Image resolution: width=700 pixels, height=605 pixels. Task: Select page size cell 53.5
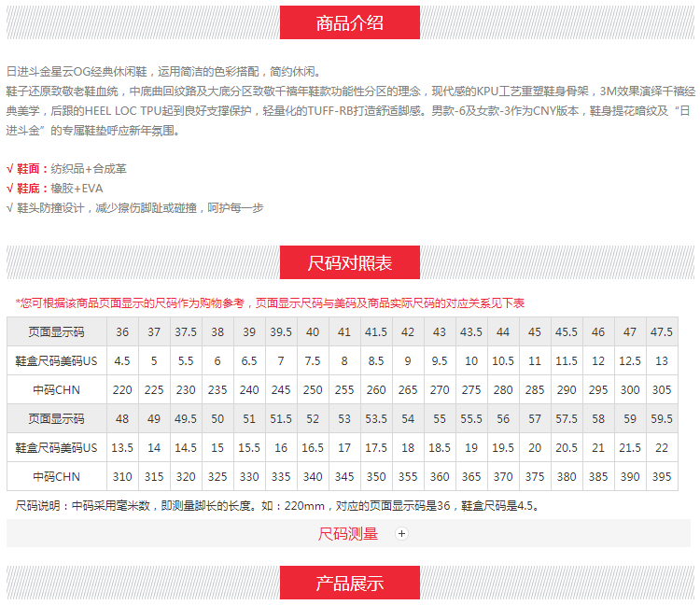(376, 419)
